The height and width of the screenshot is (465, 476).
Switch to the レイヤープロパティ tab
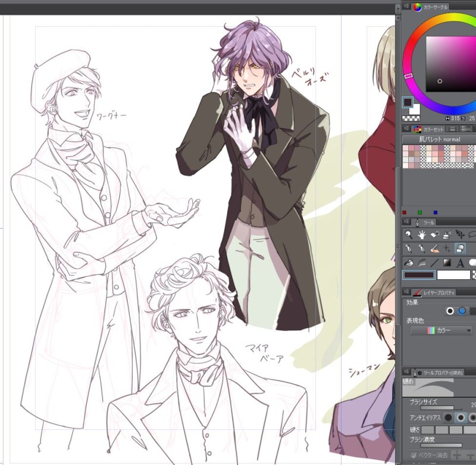tap(434, 292)
